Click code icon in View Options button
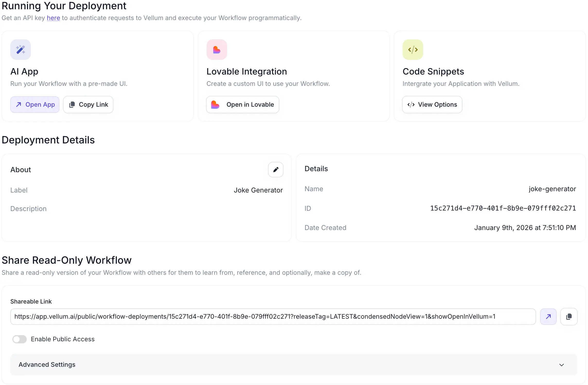Screen dimensions: 588x385 (x=411, y=105)
